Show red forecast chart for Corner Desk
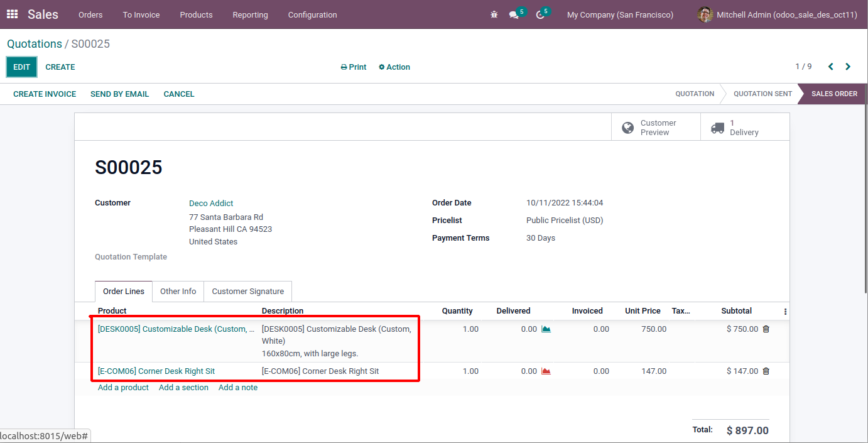 pos(546,371)
